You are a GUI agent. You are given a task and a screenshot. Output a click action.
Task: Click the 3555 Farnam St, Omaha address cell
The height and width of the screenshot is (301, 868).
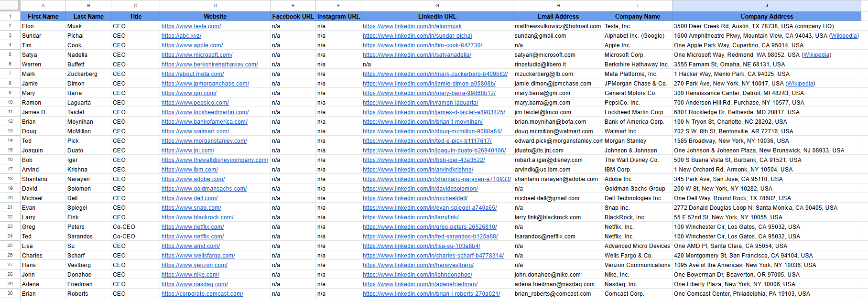click(767, 64)
